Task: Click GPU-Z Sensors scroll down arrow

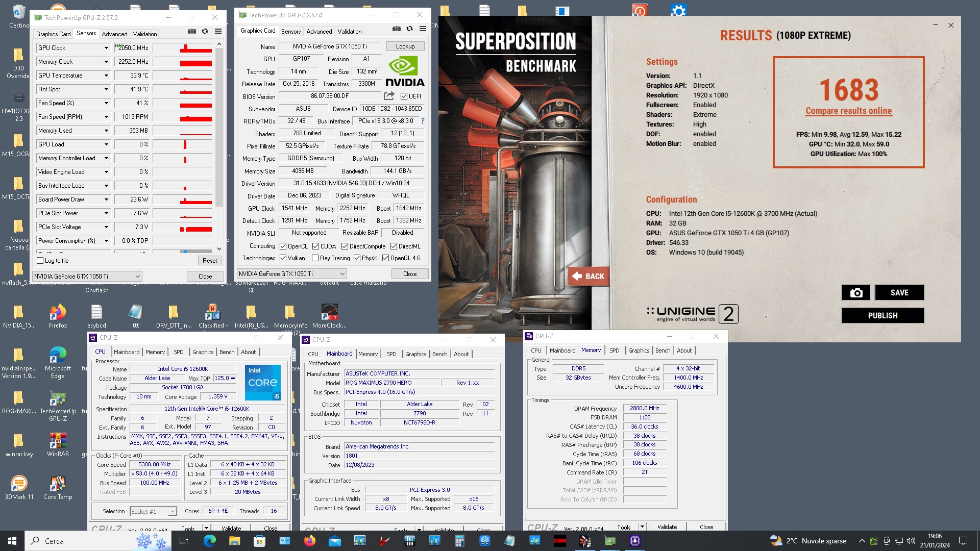Action: (x=219, y=249)
